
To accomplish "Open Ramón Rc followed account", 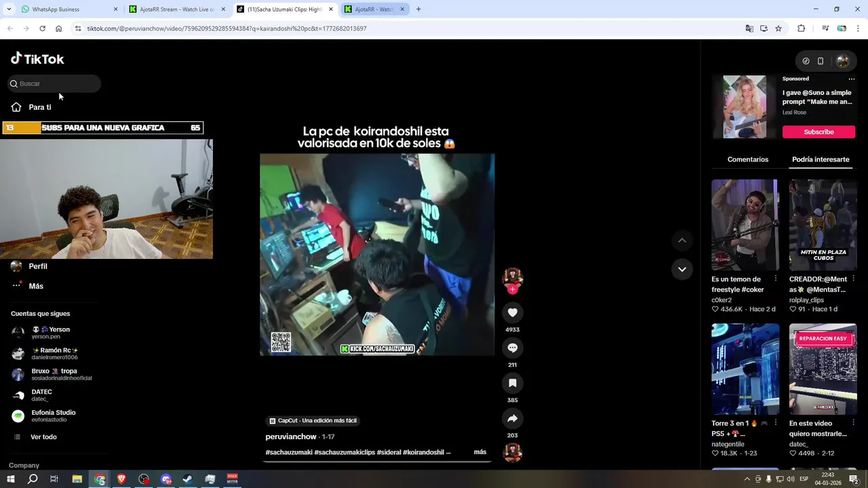I will click(x=54, y=353).
